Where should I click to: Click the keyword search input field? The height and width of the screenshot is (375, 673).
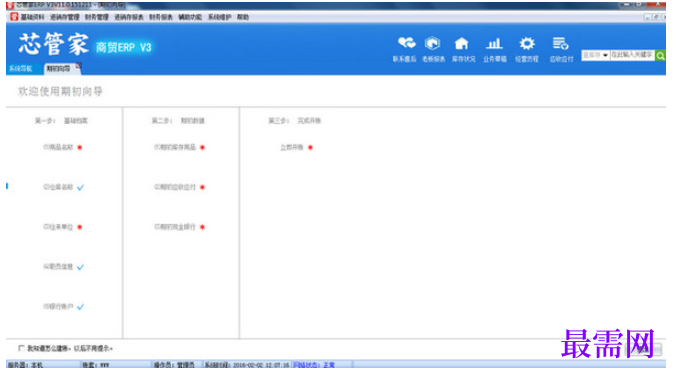point(632,55)
